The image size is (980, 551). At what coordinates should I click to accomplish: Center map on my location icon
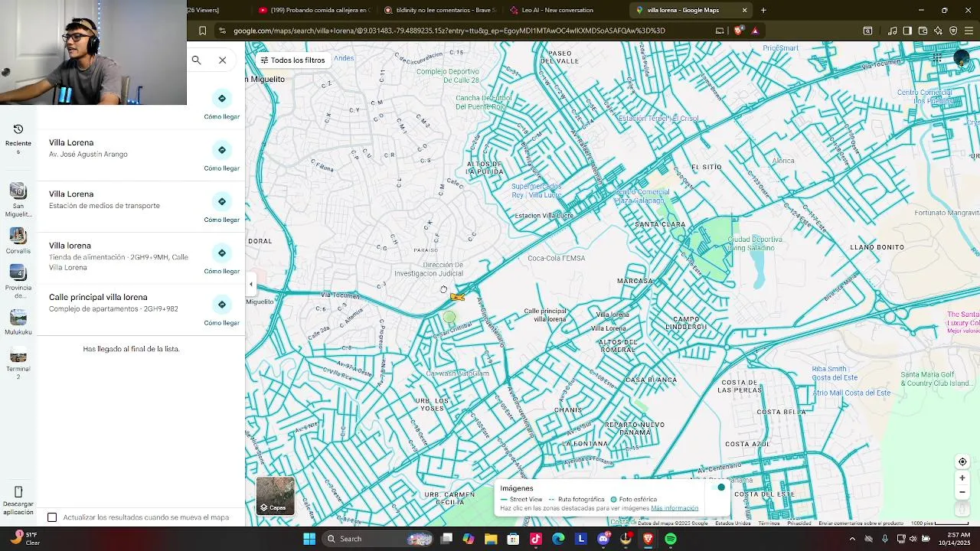tap(962, 461)
